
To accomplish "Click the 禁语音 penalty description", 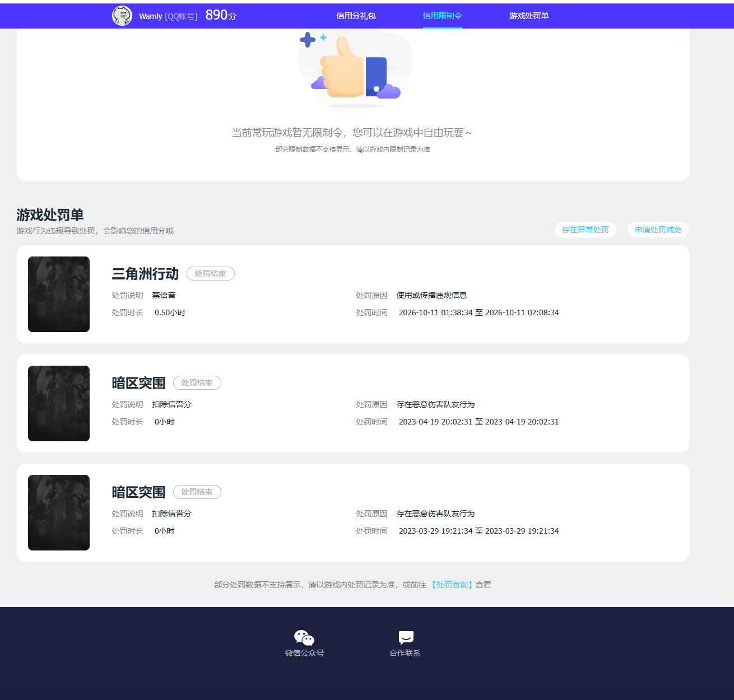I will click(x=164, y=295).
